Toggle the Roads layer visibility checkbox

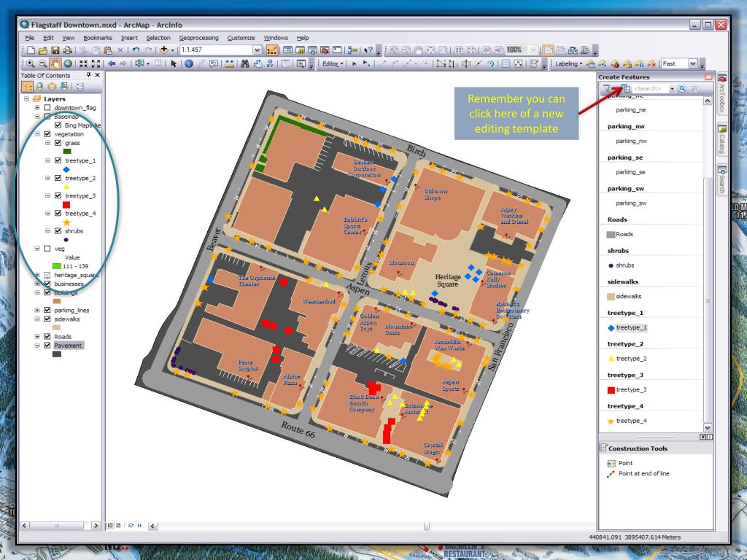point(47,337)
